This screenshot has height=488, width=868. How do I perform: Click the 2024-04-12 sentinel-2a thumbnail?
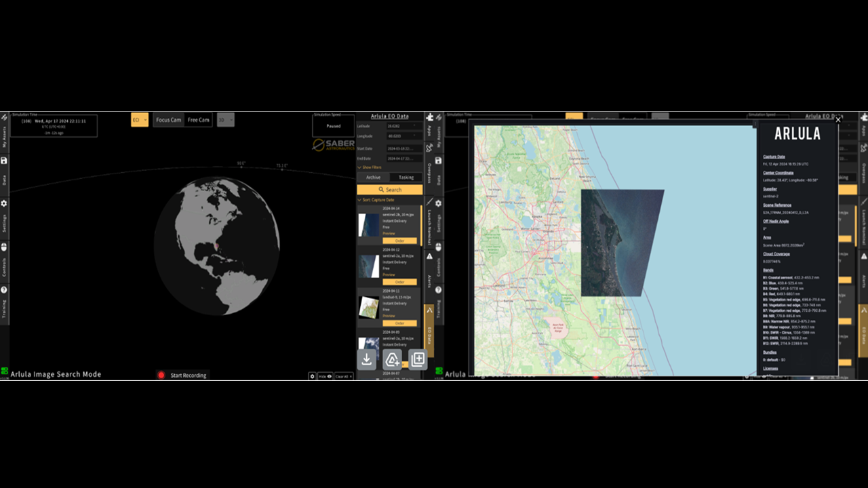[x=369, y=266]
